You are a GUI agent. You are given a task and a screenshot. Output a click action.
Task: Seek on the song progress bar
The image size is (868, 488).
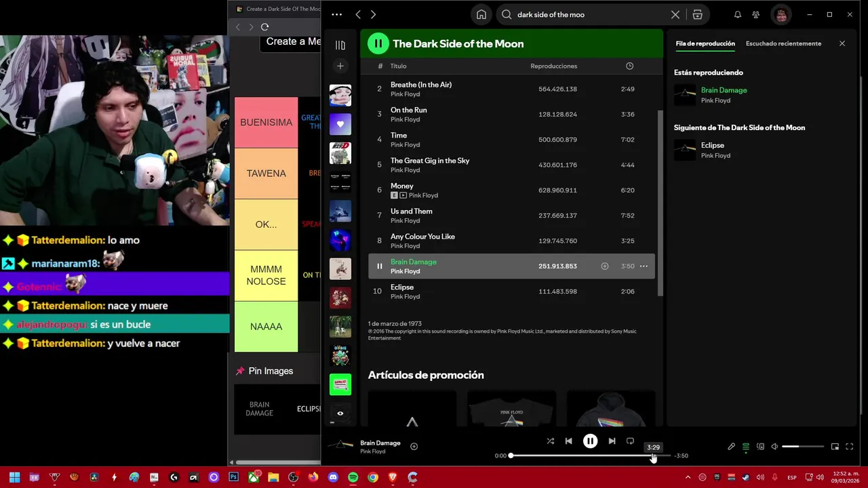click(590, 455)
